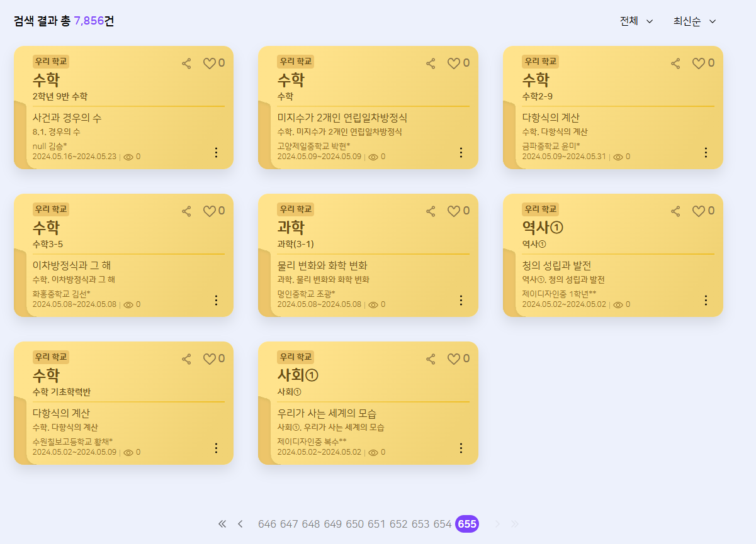Go to previous page with left chevron
Viewport: 756px width, 544px height.
240,524
